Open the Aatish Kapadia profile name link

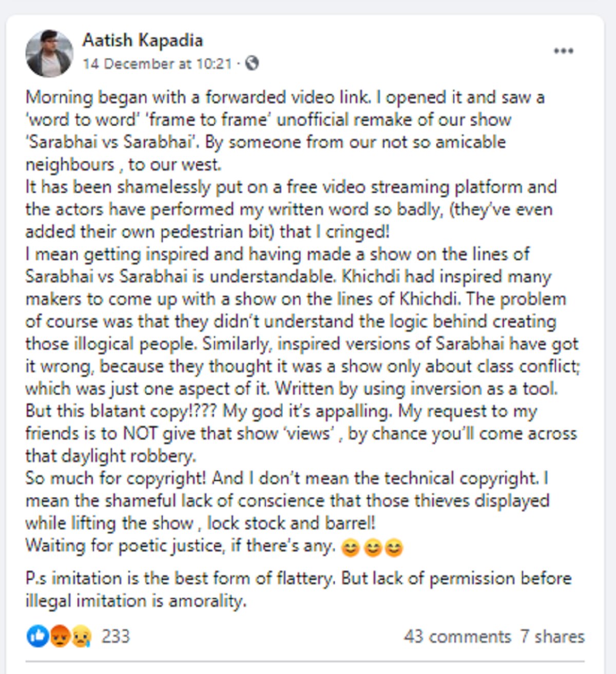click(x=143, y=40)
